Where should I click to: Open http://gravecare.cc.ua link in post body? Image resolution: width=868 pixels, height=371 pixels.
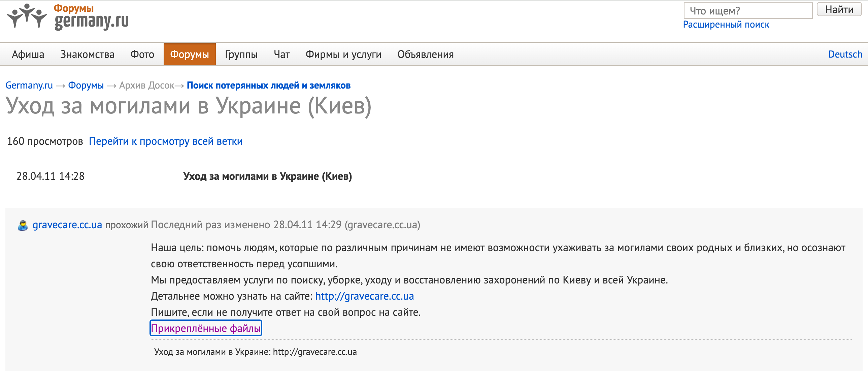click(x=364, y=296)
